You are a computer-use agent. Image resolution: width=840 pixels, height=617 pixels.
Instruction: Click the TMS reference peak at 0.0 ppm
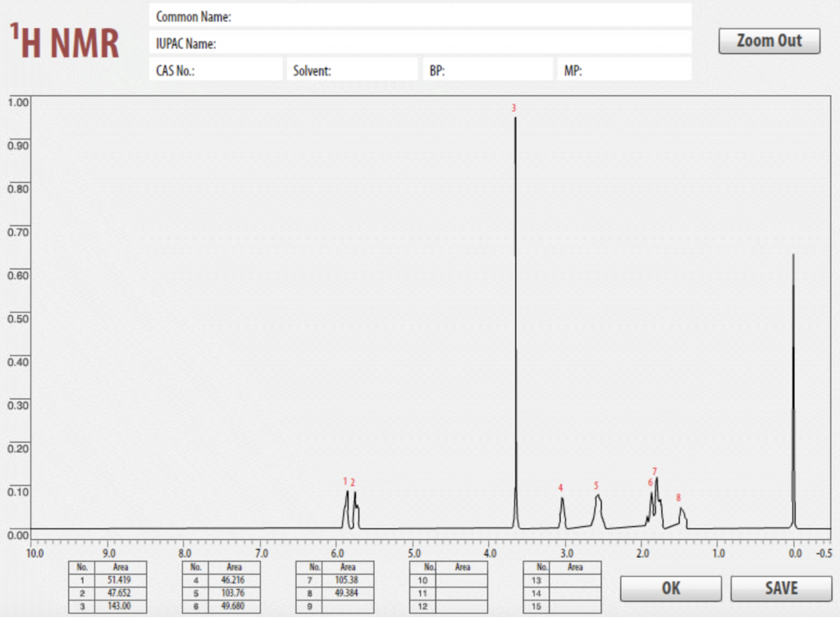tap(793, 391)
